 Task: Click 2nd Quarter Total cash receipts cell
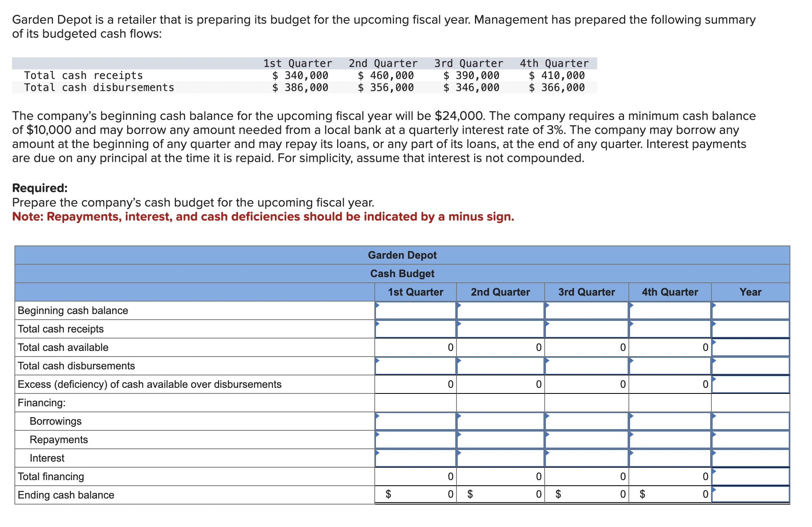click(x=500, y=329)
